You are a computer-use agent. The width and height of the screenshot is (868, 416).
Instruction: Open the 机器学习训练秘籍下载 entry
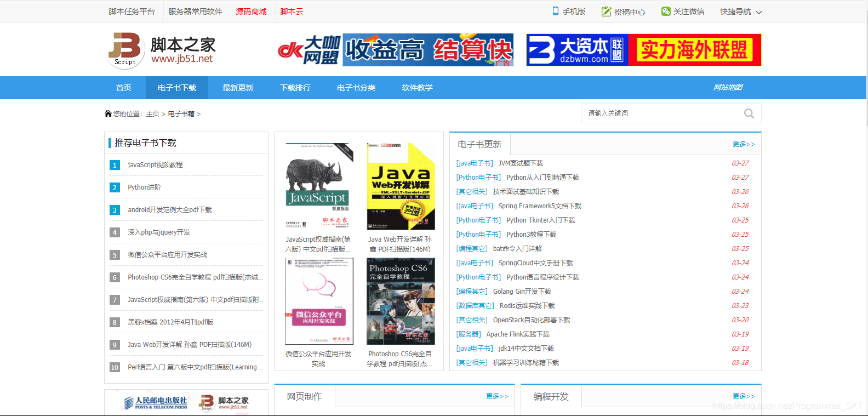(x=526, y=363)
